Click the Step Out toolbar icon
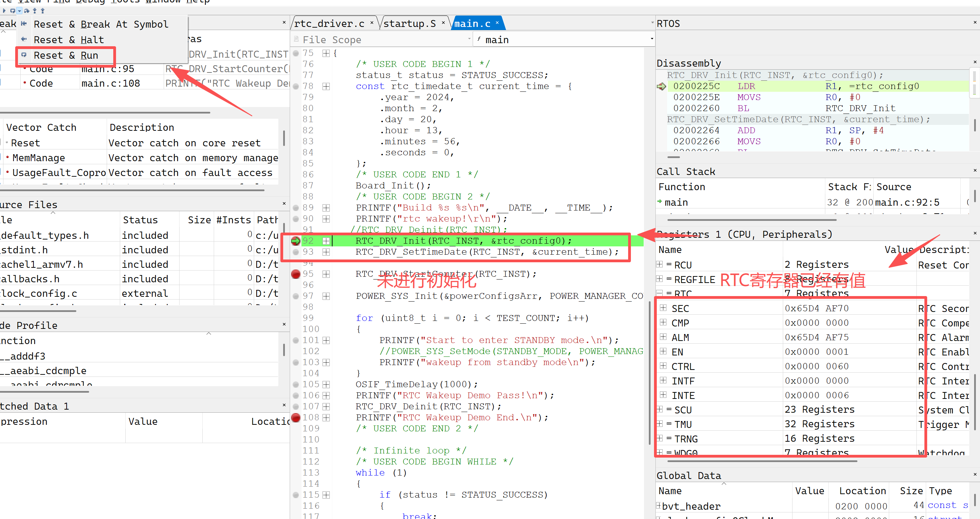This screenshot has width=980, height=519. click(42, 11)
